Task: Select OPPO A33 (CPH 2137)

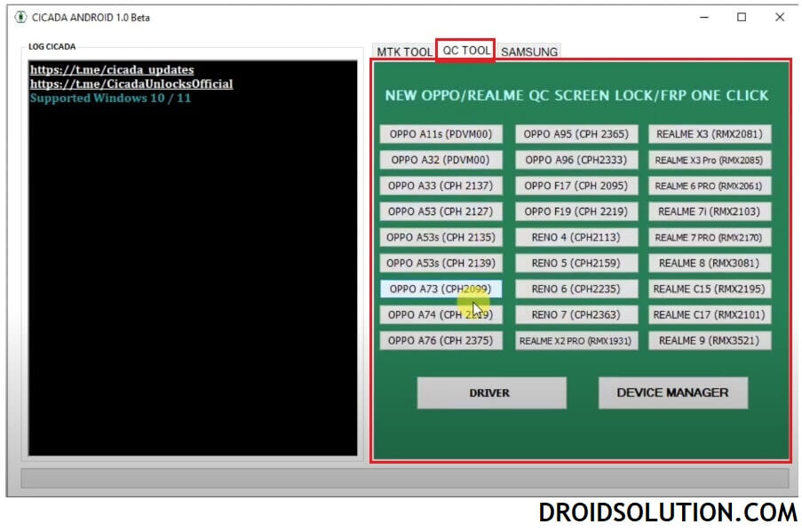Action: pyautogui.click(x=441, y=186)
